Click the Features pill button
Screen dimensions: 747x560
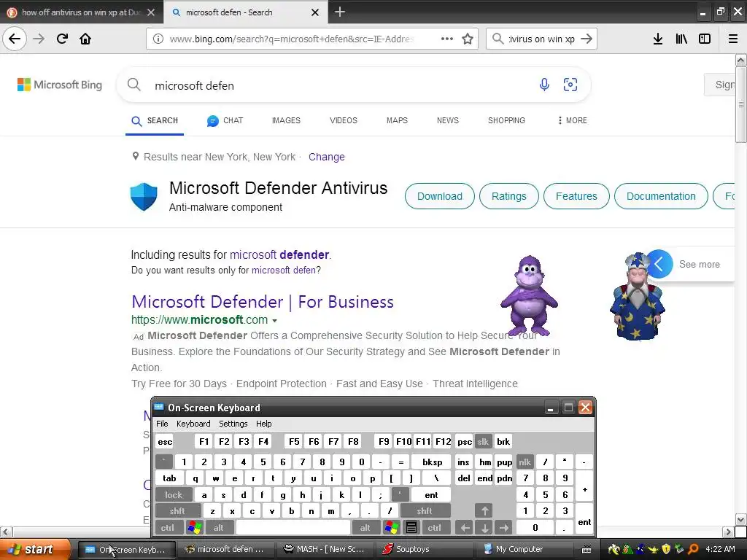[576, 196]
